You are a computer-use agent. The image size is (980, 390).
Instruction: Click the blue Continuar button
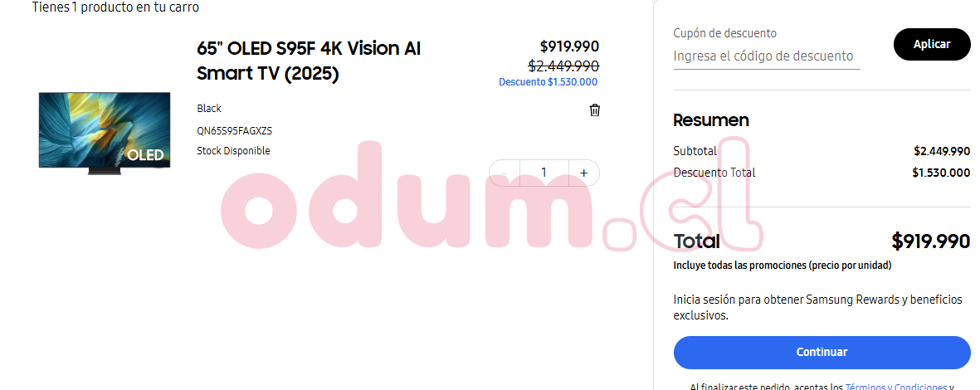tap(822, 352)
